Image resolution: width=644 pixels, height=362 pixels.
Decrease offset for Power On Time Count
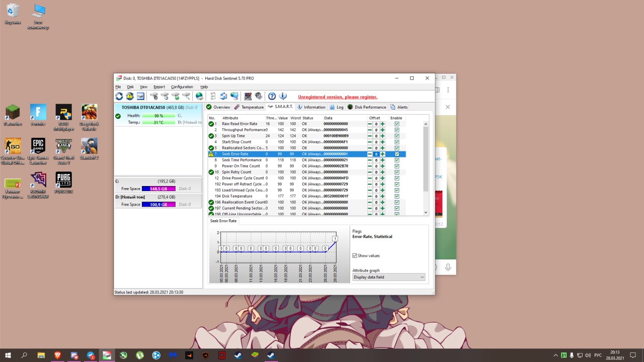(370, 166)
